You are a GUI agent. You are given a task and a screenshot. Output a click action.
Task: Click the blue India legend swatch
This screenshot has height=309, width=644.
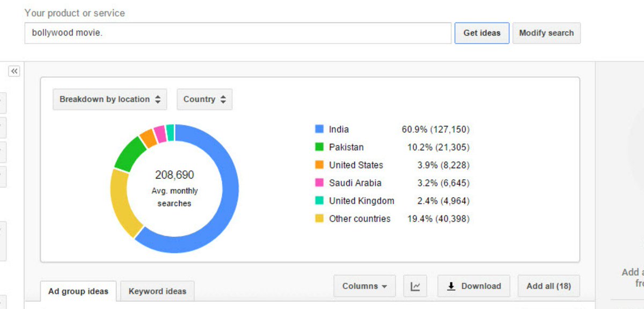point(319,129)
